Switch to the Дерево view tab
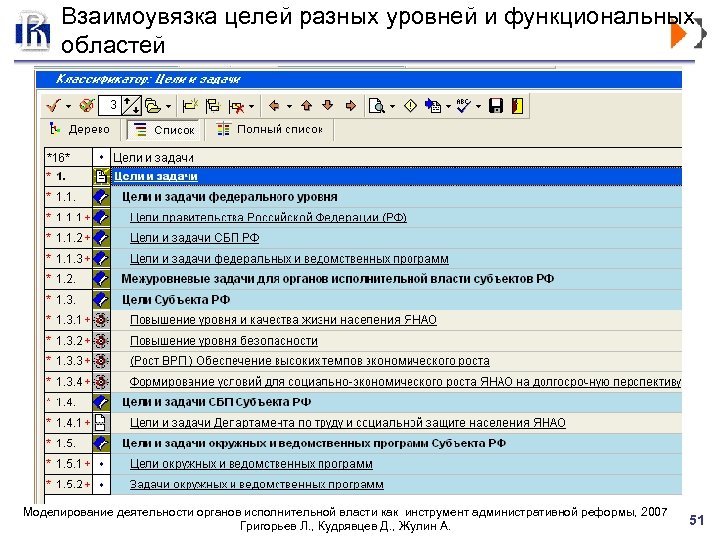This screenshot has width=720, height=540. 80,130
